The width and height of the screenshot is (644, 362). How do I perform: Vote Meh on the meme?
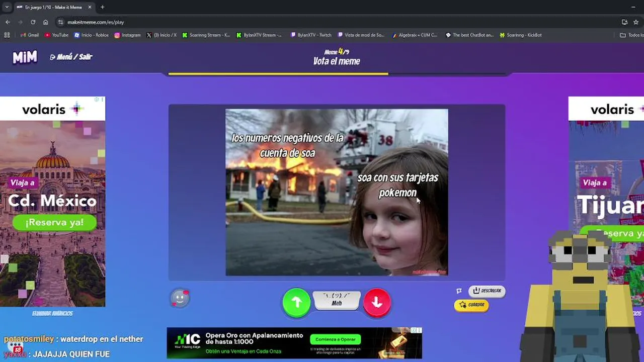point(337,300)
